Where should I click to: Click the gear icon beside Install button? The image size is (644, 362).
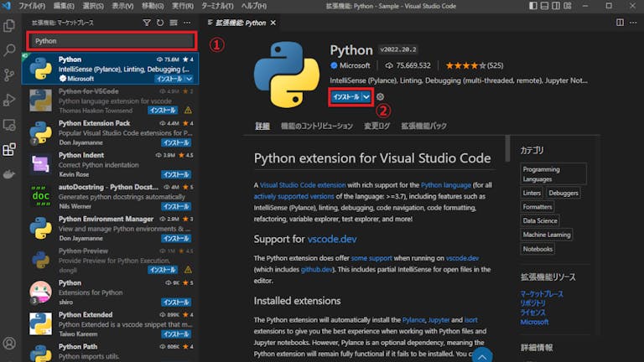381,97
